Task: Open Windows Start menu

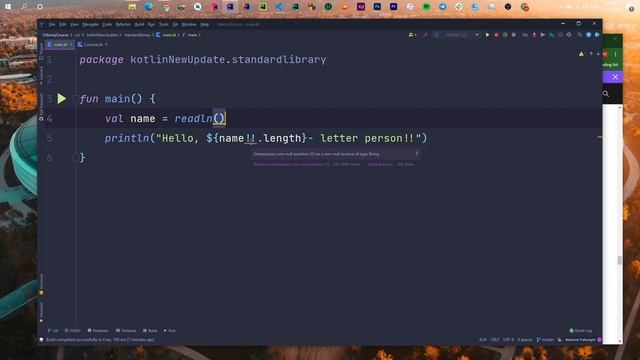Action: point(8,7)
